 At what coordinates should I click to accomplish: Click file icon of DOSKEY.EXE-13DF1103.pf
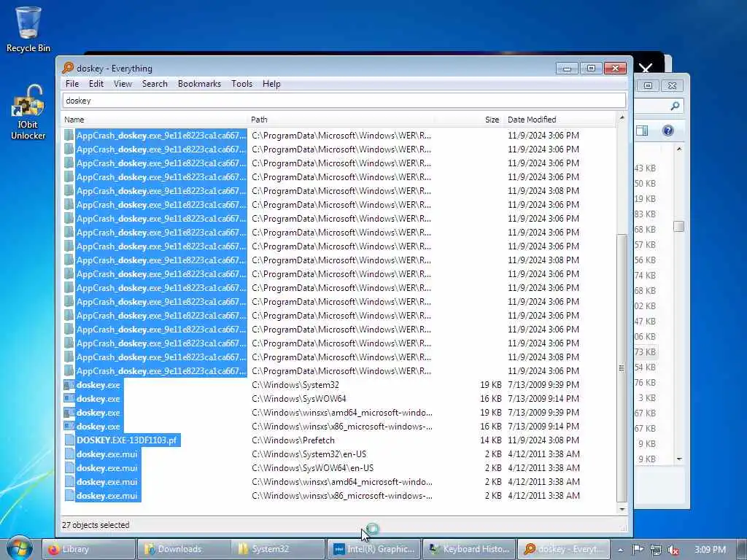tap(69, 440)
